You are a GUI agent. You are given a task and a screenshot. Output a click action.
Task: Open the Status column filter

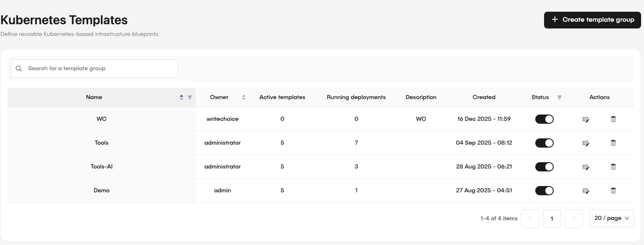(x=559, y=97)
